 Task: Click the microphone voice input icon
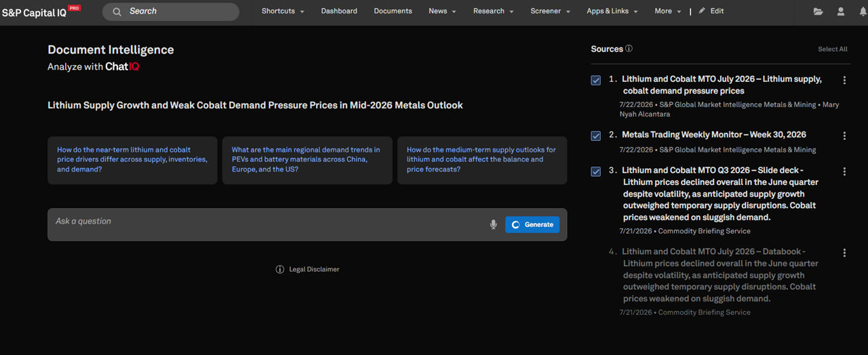coord(493,224)
